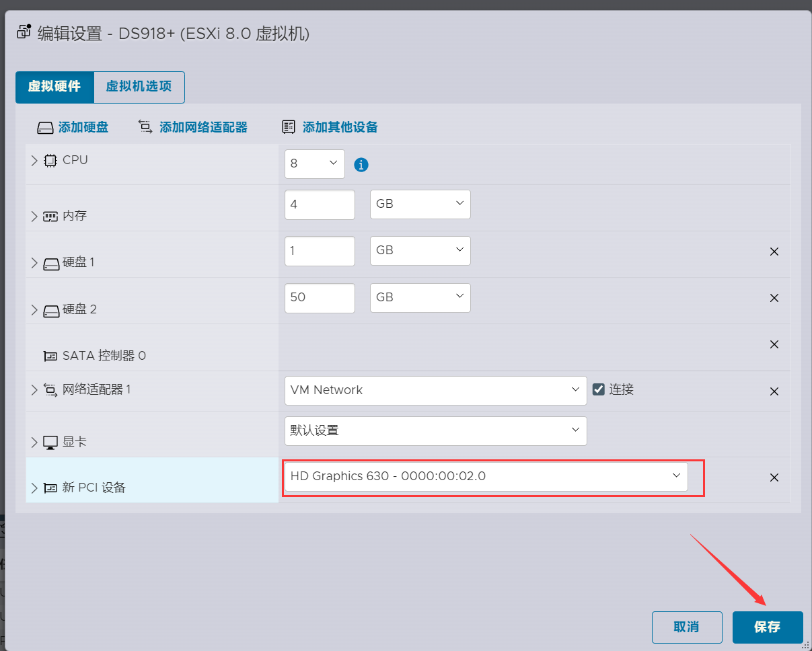Screen dimensions: 812x651
Task: Open the VM Network dropdown
Action: click(x=436, y=391)
